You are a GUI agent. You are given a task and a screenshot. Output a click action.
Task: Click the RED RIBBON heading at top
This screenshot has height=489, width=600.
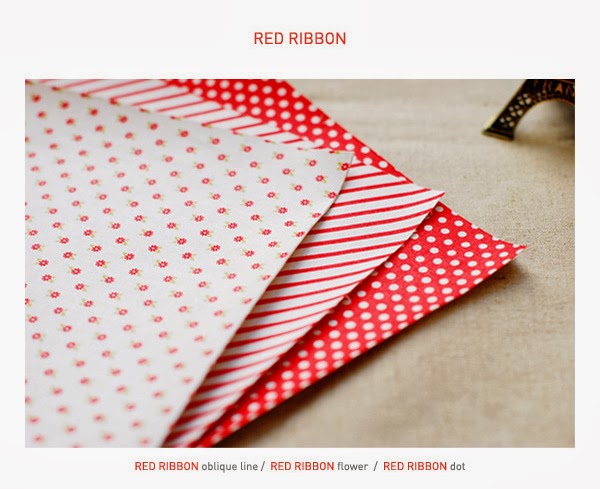(x=300, y=38)
